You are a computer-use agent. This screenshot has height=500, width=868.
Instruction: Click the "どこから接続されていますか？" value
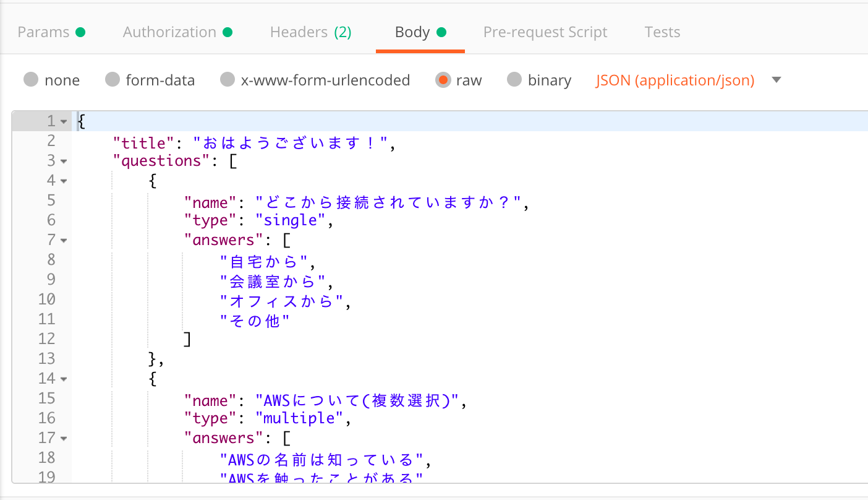pos(389,202)
